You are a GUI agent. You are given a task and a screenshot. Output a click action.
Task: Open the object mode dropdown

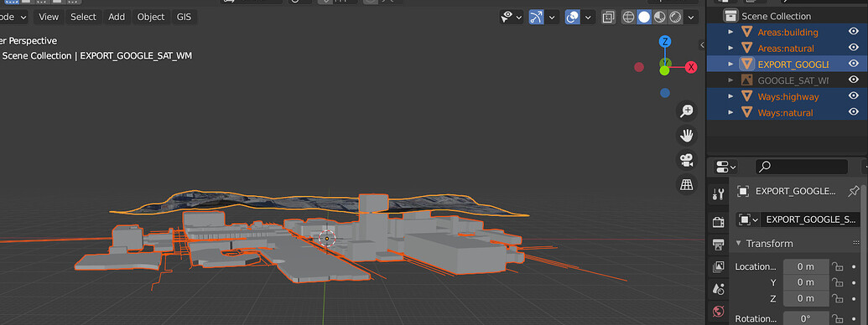tap(13, 17)
